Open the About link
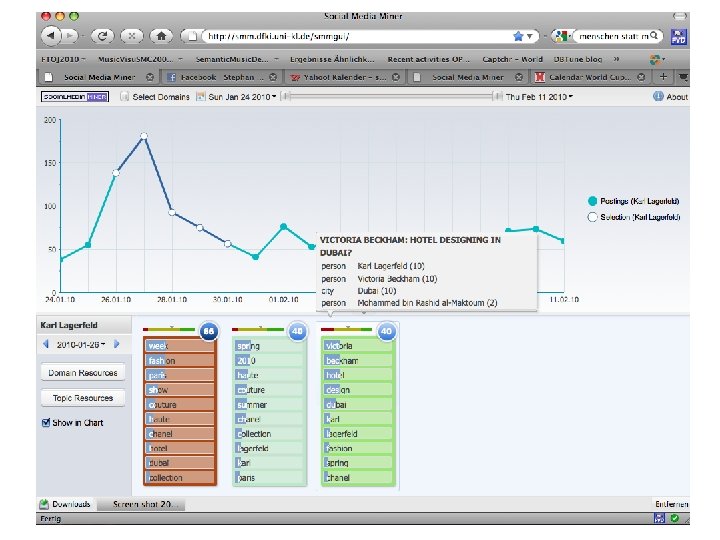The height and width of the screenshot is (540, 720). [677, 97]
